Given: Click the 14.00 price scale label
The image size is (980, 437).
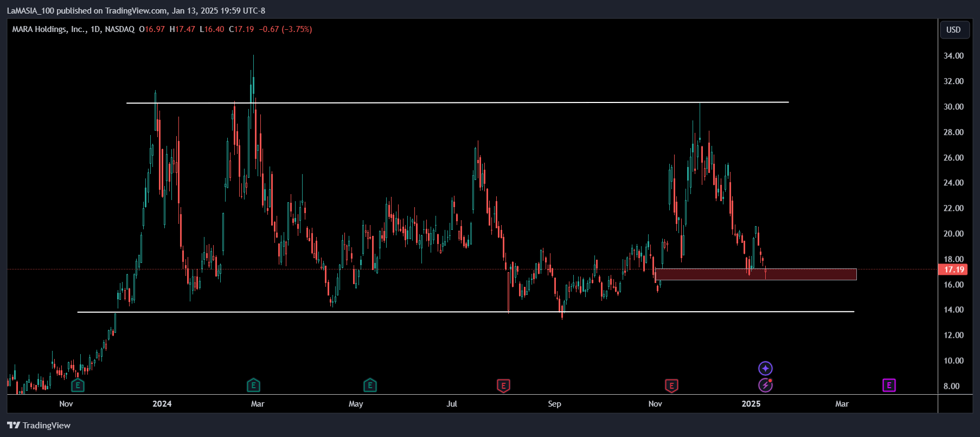Looking at the screenshot, I should [x=953, y=310].
